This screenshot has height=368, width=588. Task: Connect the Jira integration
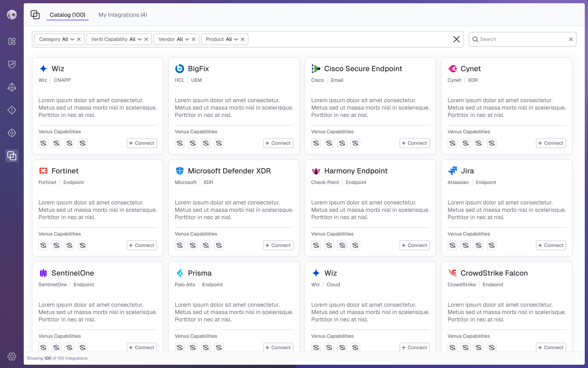tap(551, 245)
